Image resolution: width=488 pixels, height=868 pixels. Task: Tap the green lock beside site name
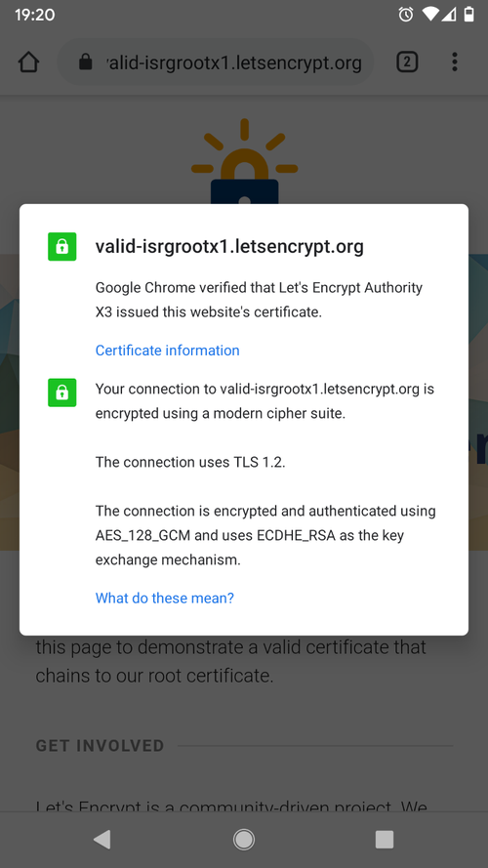(x=61, y=246)
